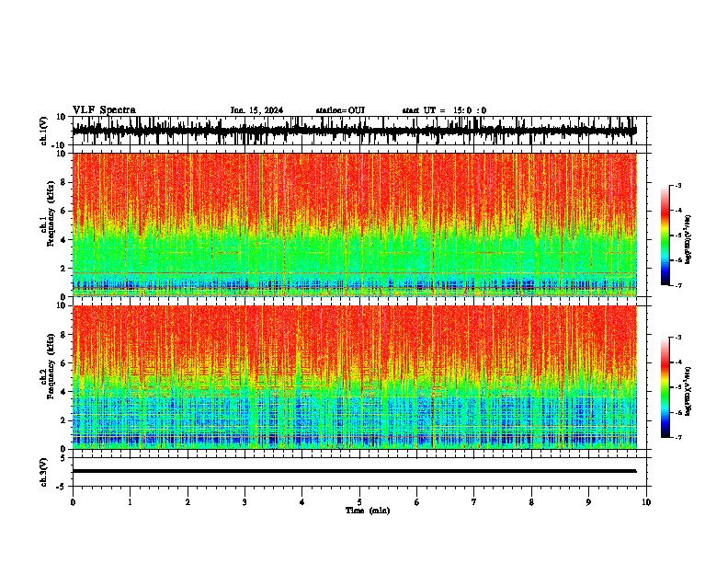728x563 pixels.
Task: Click ch.2 spectrogram '10' kHz tick label
Action: (62, 305)
